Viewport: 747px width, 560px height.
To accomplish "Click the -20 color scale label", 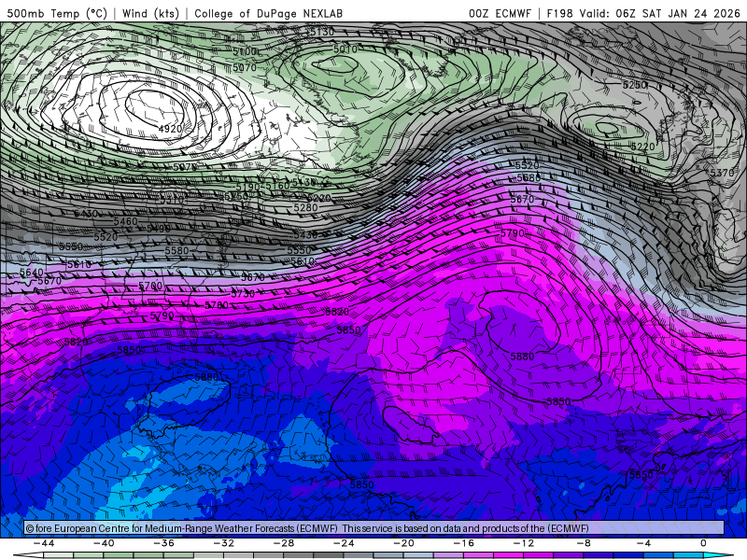I will [x=404, y=543].
